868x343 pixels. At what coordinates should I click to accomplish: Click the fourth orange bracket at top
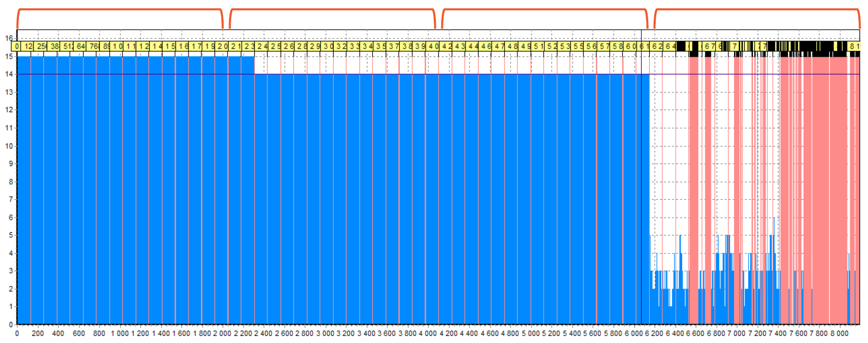[757, 10]
